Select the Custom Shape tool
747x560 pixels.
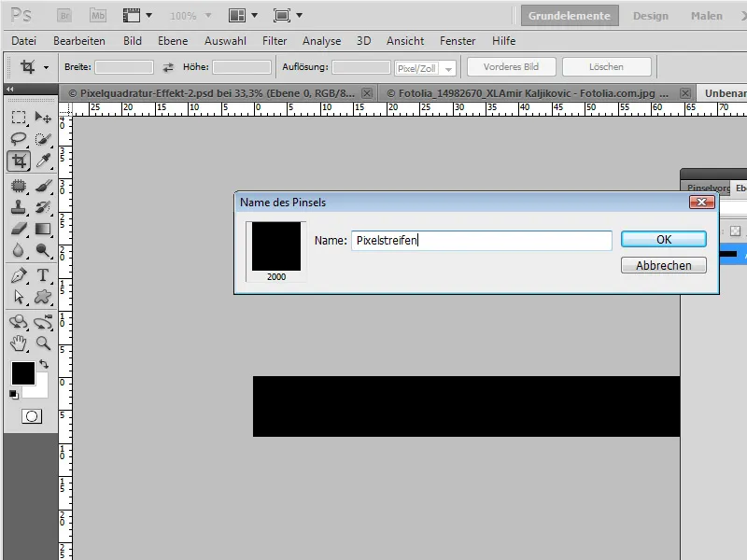pyautogui.click(x=43, y=297)
